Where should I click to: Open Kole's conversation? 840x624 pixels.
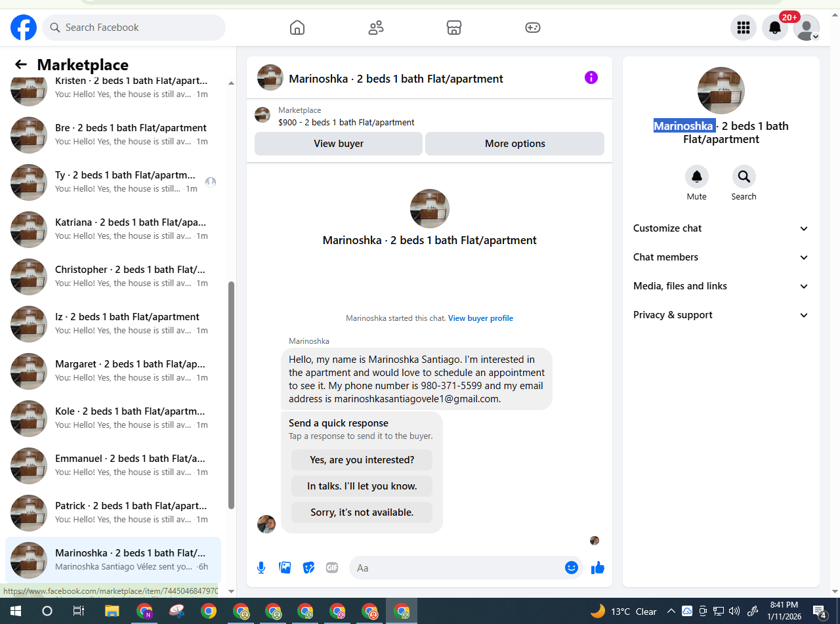113,418
